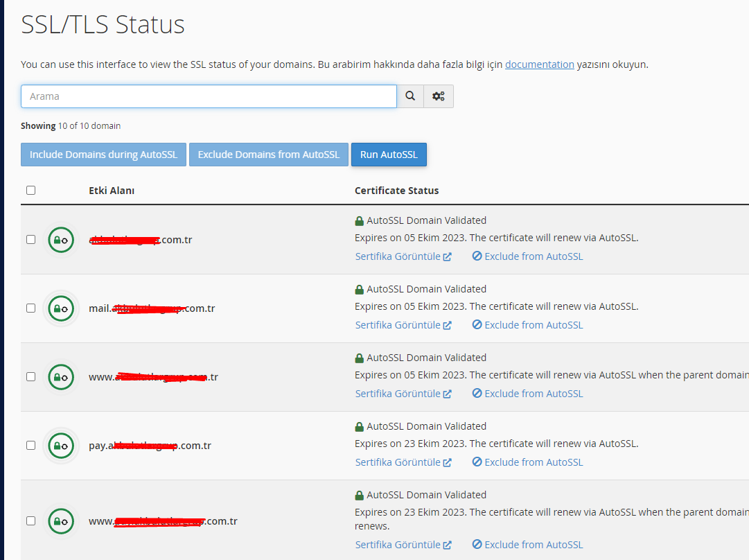Click Exclude from AutoSSL in the pay. domain row
The height and width of the screenshot is (560, 749).
[527, 462]
